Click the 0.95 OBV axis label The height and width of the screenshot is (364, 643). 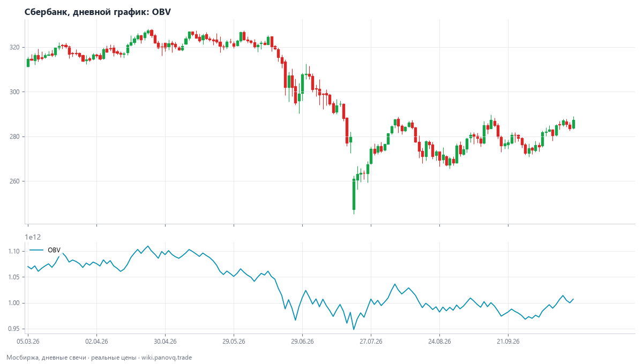pyautogui.click(x=14, y=329)
